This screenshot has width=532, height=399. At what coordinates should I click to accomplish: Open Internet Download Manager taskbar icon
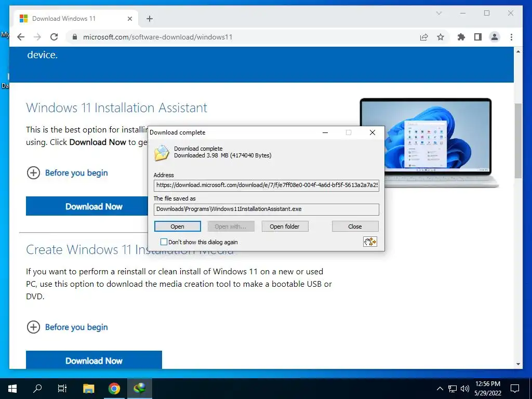(139, 389)
